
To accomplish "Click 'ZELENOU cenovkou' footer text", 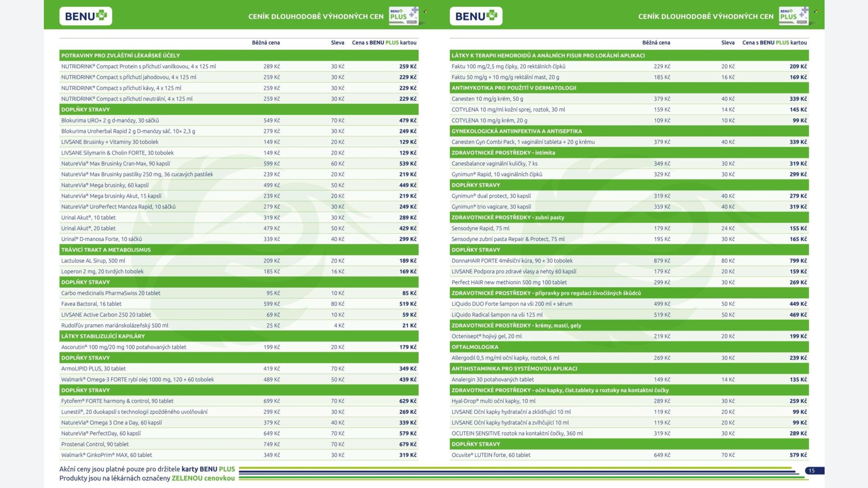I will coord(203,478).
